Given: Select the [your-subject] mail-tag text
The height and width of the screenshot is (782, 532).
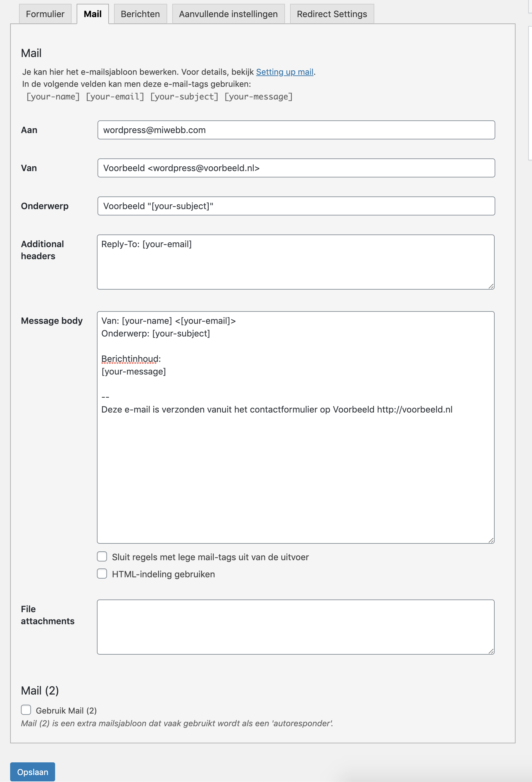Looking at the screenshot, I should tap(184, 97).
